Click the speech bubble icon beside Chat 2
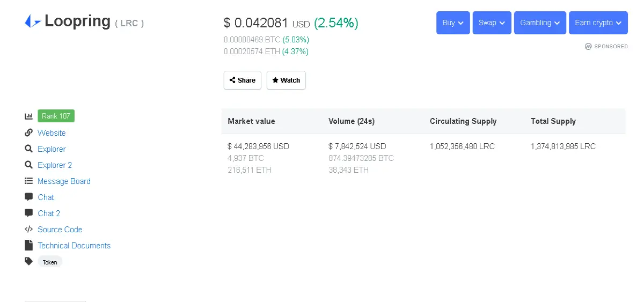 click(x=29, y=213)
